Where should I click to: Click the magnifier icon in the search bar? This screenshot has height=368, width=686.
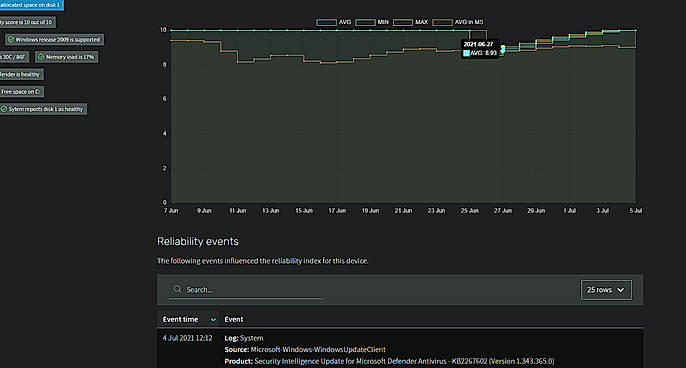[177, 289]
